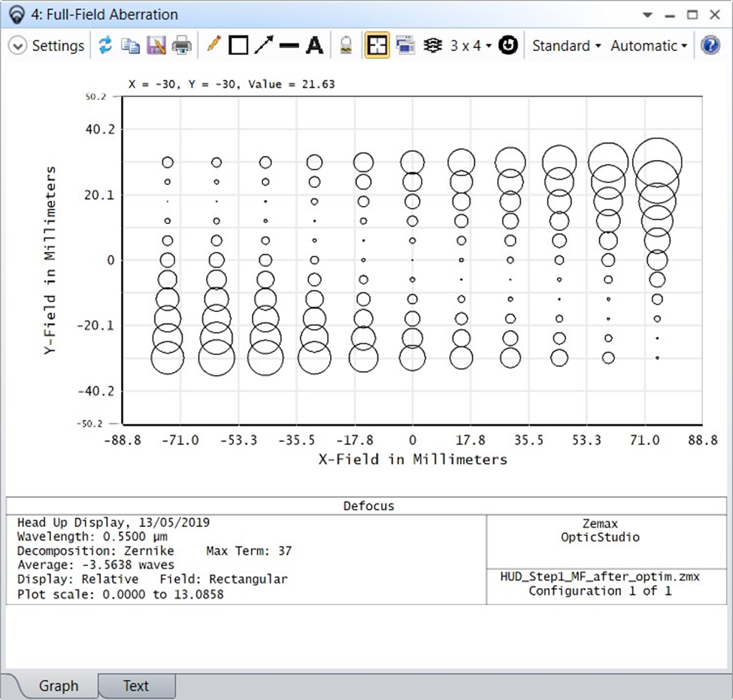Viewport: 733px width, 700px height.
Task: Select the line drawing tool
Action: [x=289, y=46]
